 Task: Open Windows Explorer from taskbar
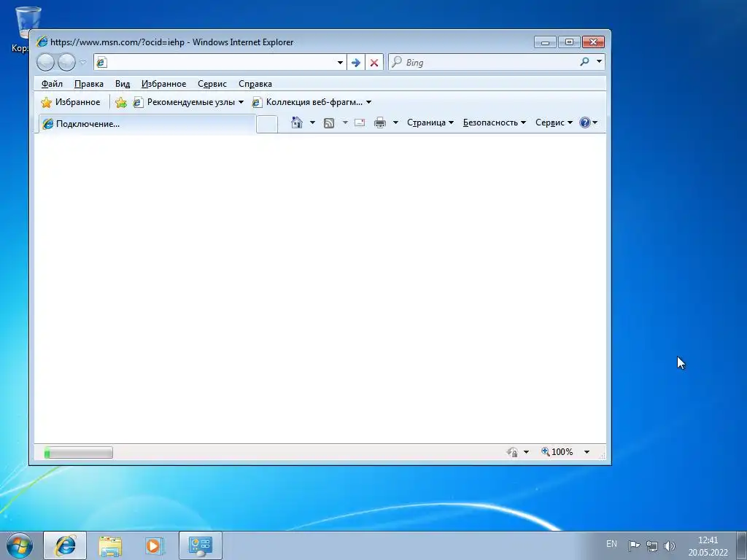point(110,545)
